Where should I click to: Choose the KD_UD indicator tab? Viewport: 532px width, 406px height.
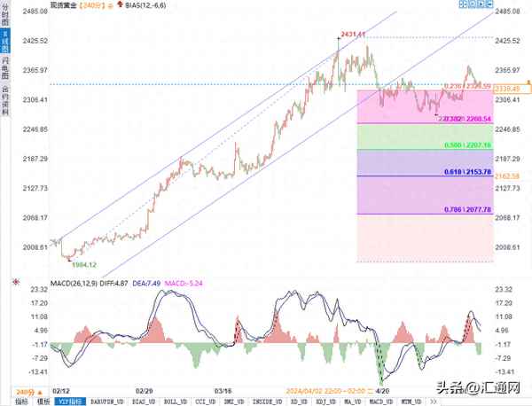[x=299, y=402]
